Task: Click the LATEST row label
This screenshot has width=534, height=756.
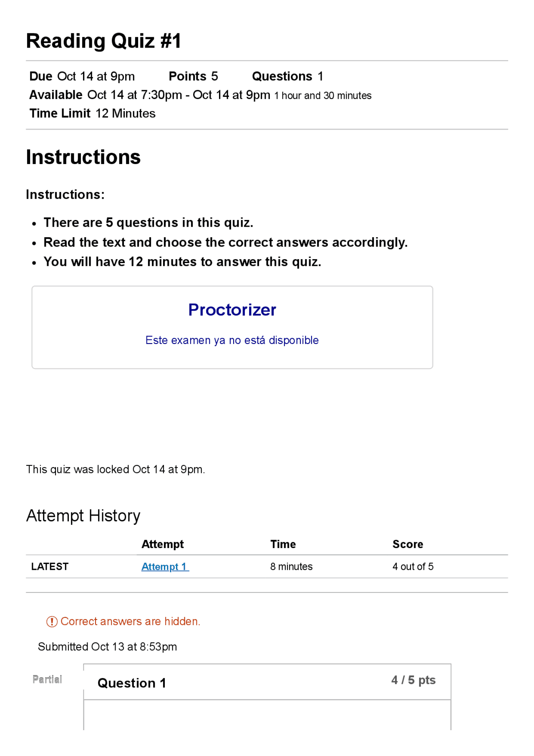Action: pos(50,566)
